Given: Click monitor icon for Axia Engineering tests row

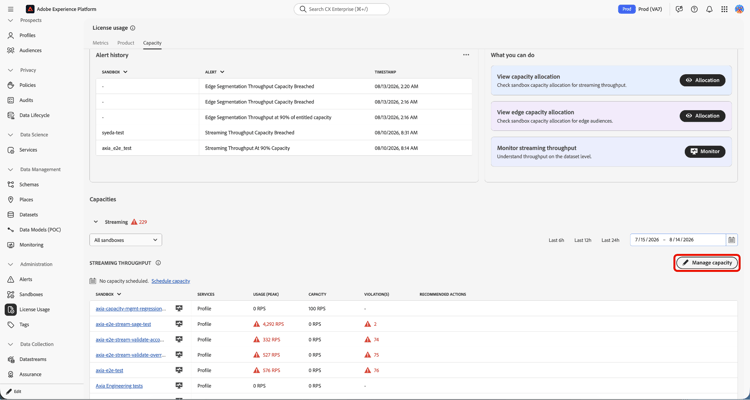Looking at the screenshot, I should pyautogui.click(x=179, y=385).
